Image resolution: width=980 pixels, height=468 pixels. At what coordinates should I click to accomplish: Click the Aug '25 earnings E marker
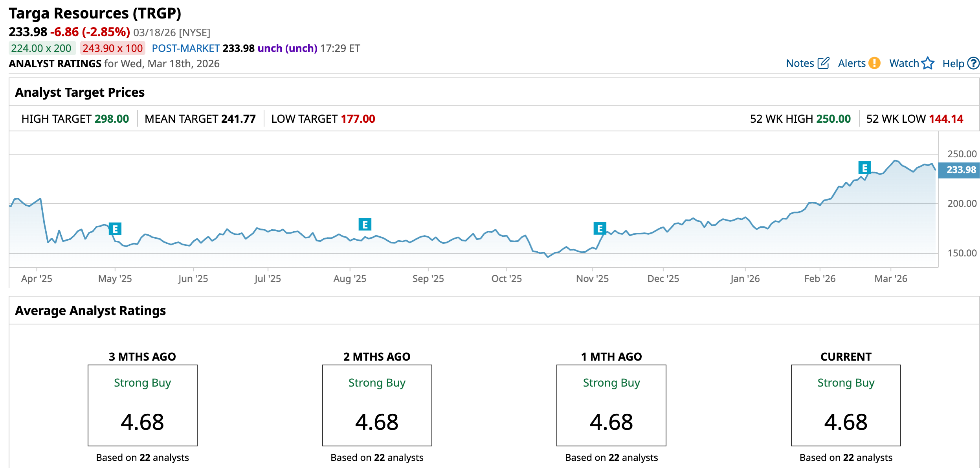click(365, 225)
